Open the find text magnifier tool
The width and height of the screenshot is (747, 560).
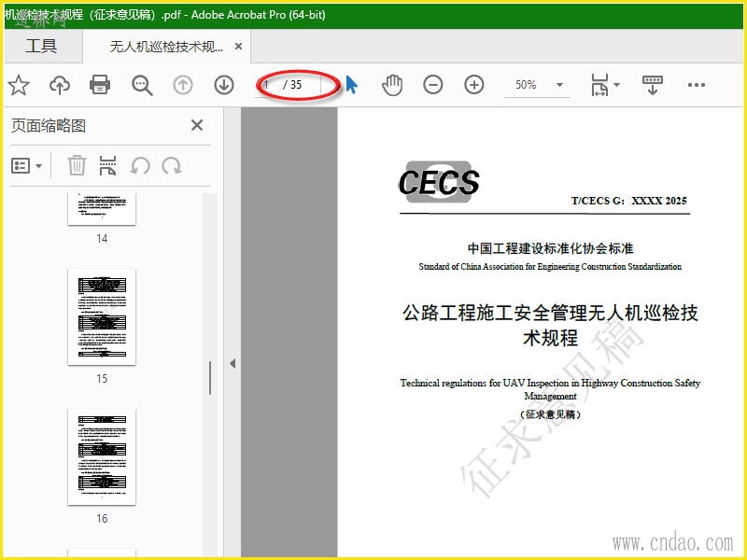click(x=142, y=86)
